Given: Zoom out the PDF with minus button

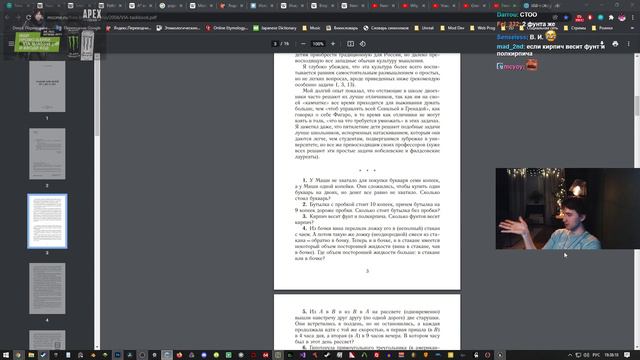Looking at the screenshot, I should click(x=303, y=44).
